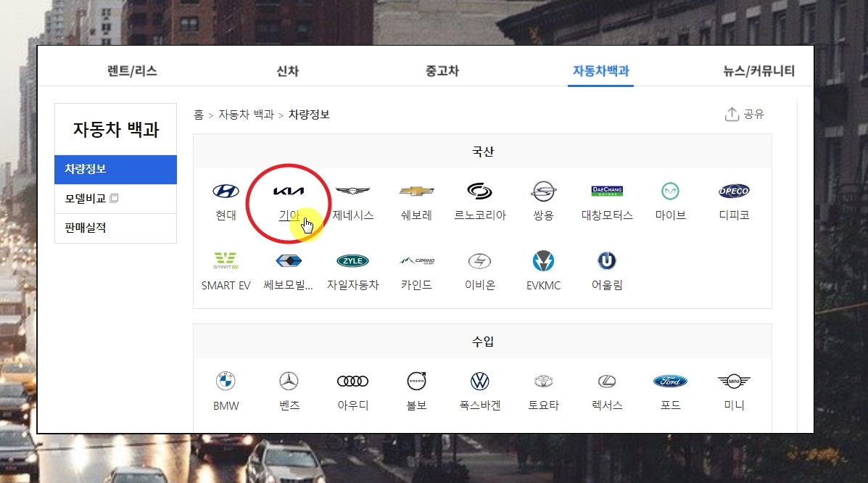This screenshot has height=483, width=868.
Task: Open the BMW logo
Action: [226, 381]
